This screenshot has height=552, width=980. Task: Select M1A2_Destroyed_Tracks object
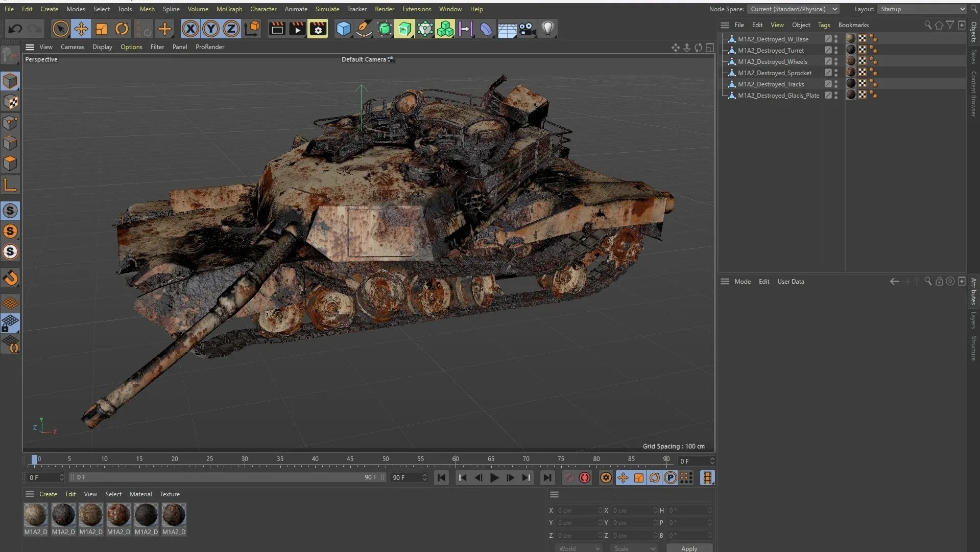(771, 84)
